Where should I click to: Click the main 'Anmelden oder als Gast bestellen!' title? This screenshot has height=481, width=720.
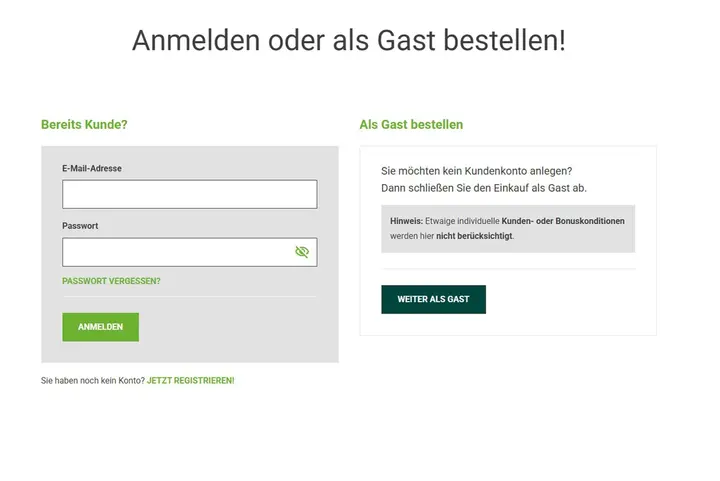coord(348,41)
